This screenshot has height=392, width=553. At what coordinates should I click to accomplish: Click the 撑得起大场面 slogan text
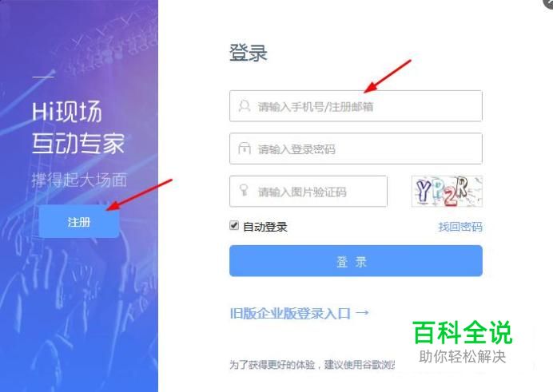[79, 180]
